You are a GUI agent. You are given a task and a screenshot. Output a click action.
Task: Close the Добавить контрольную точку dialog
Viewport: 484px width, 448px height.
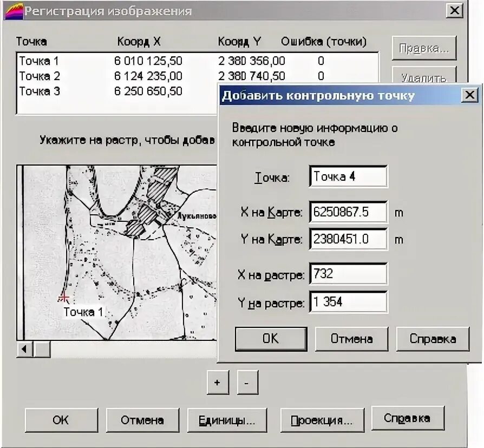pyautogui.click(x=470, y=95)
